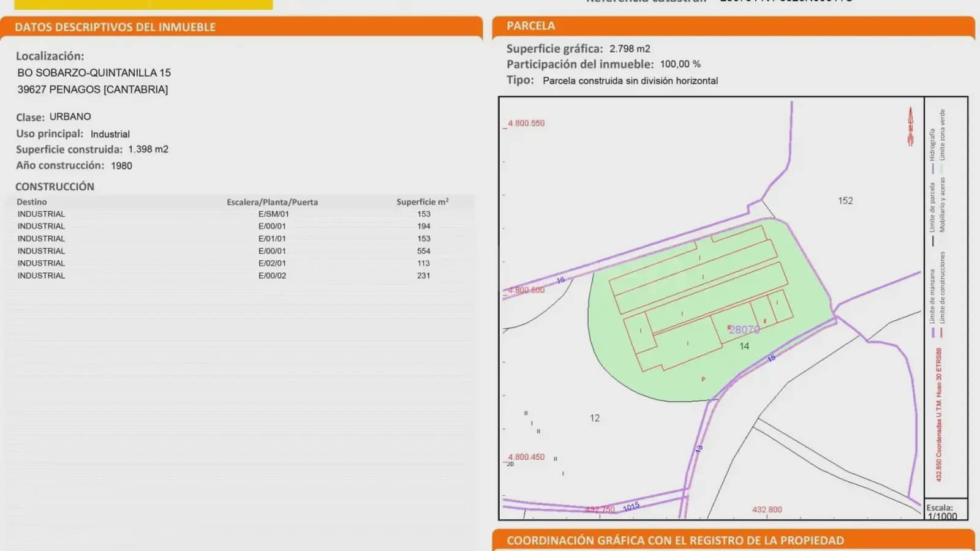980x551 pixels.
Task: Click the blue Hidrografía legend line
Action: (933, 168)
